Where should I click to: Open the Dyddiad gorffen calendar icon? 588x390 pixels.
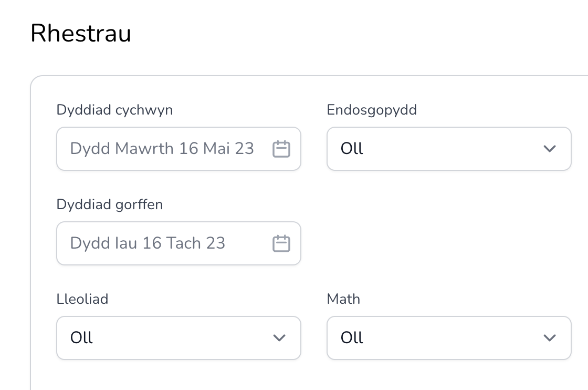pos(281,243)
